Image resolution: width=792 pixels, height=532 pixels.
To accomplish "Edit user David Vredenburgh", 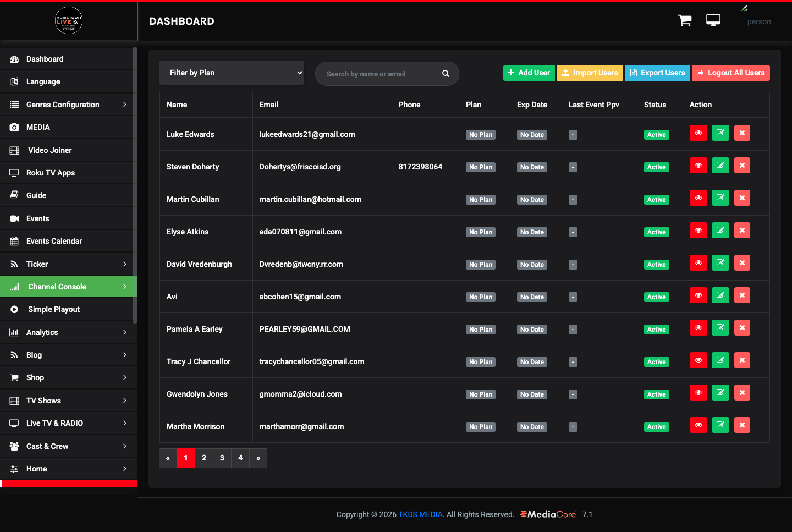I will pos(720,263).
